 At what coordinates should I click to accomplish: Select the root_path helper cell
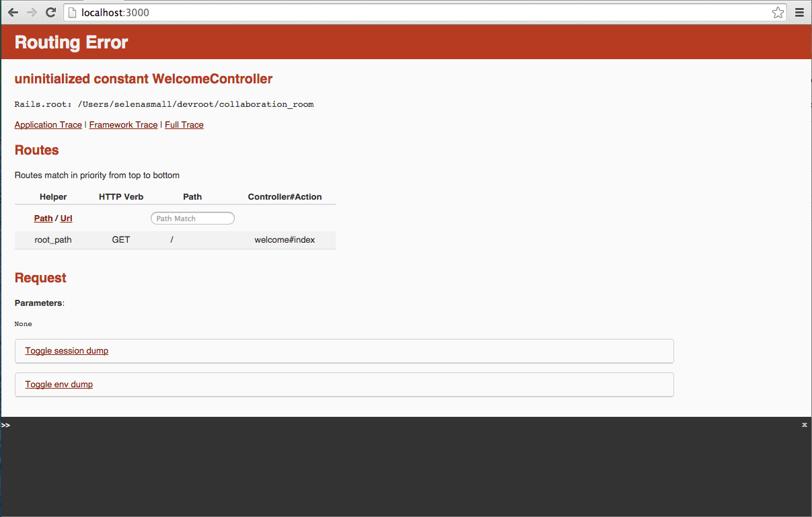pyautogui.click(x=53, y=240)
